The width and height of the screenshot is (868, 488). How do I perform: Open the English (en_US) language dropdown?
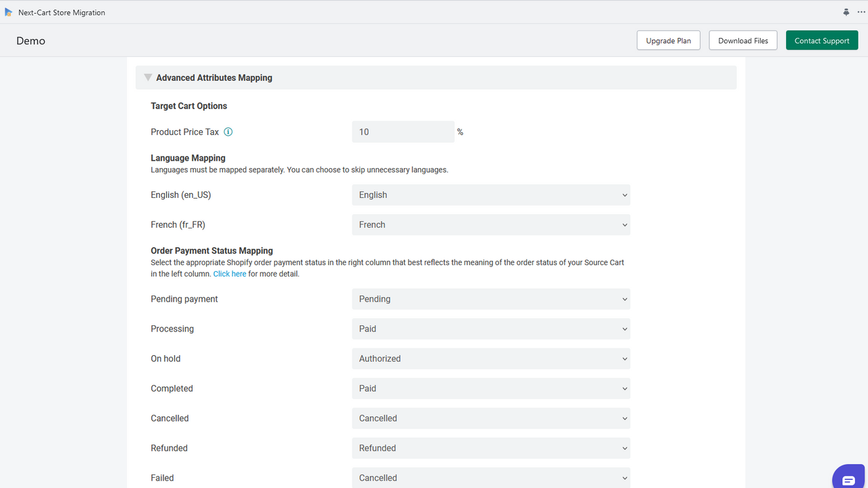pyautogui.click(x=490, y=195)
